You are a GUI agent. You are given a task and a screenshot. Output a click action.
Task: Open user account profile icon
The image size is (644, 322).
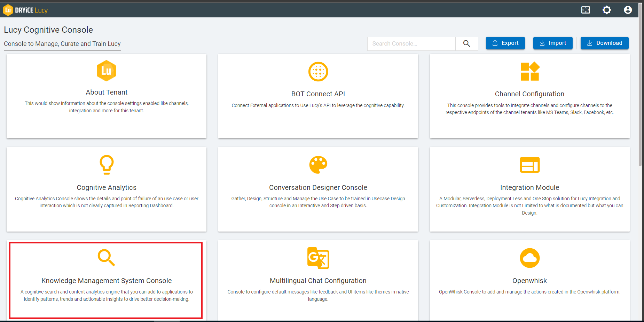click(x=628, y=10)
